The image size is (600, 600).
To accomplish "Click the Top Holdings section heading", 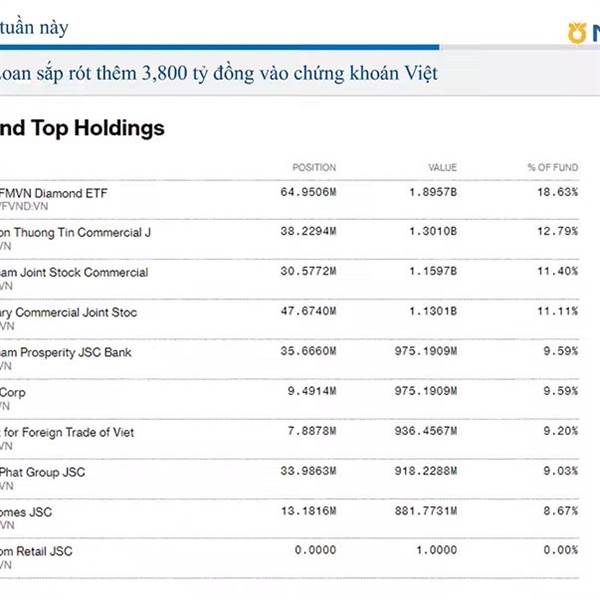I will 82,128.
